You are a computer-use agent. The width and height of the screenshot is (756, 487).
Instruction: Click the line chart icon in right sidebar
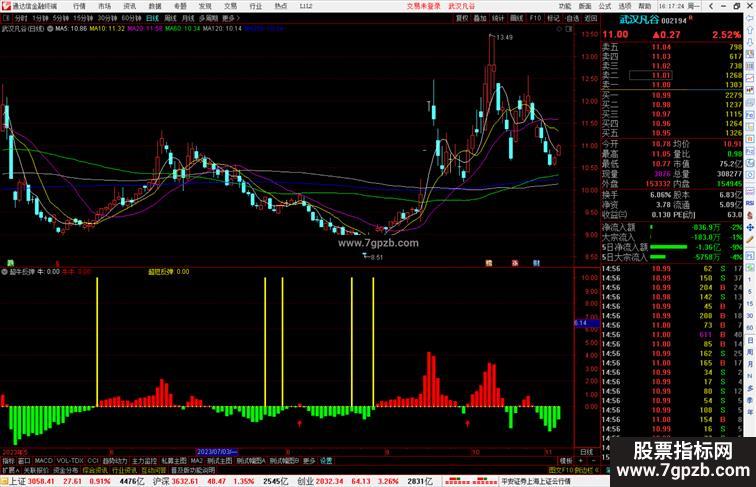pos(750,78)
